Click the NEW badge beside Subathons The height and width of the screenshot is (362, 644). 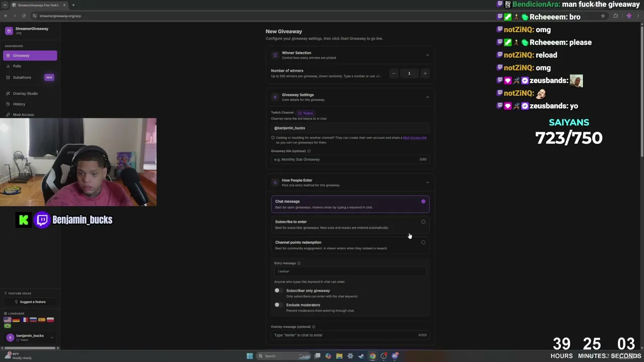coord(49,77)
